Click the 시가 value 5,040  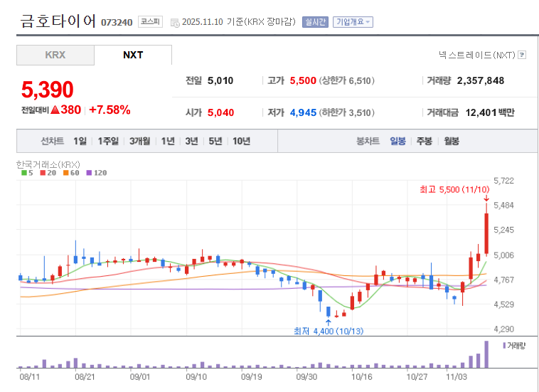point(220,112)
